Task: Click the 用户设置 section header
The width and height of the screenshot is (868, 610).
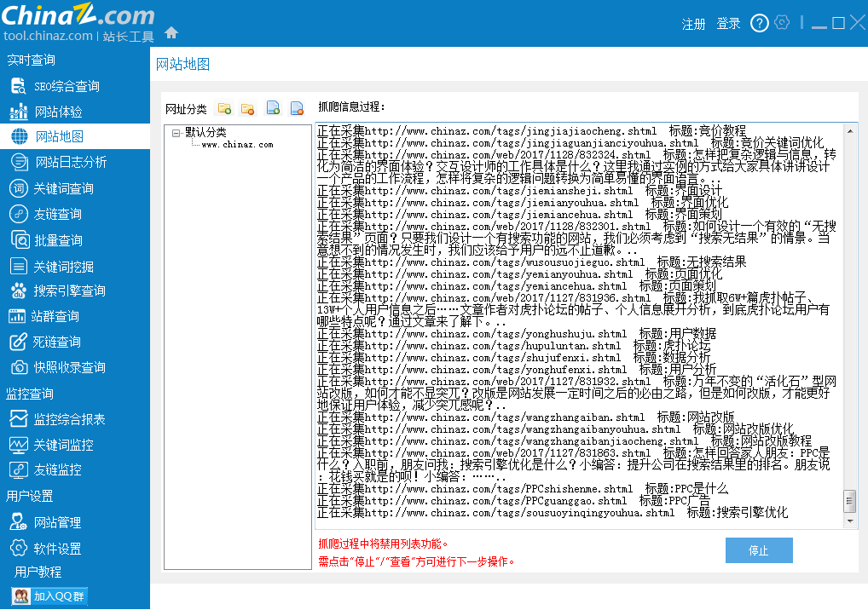Action: (29, 496)
